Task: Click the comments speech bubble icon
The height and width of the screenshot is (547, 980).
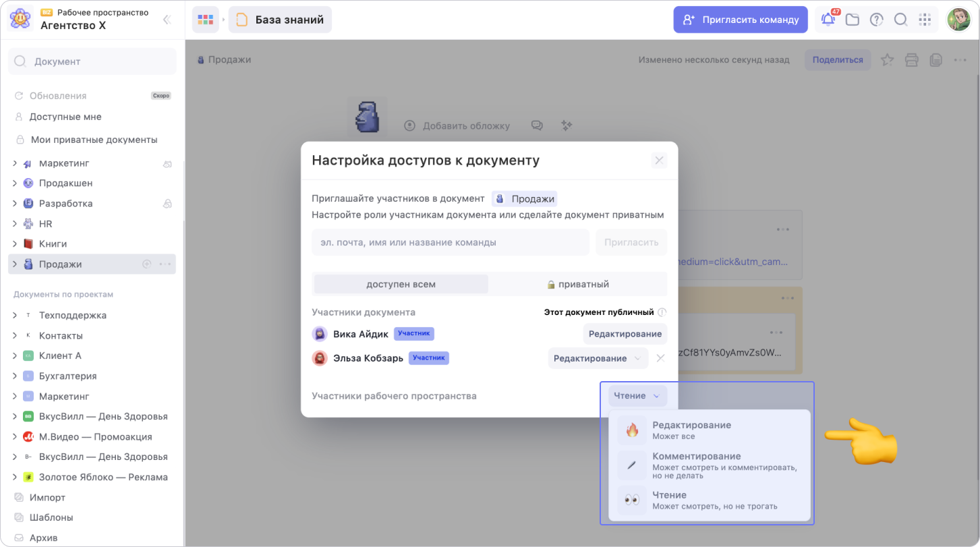Action: coord(537,125)
